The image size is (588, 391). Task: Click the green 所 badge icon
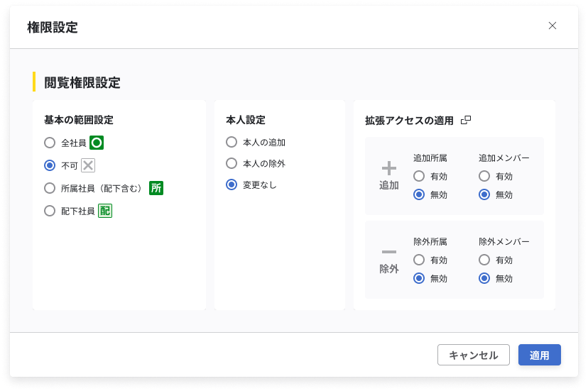(x=156, y=188)
